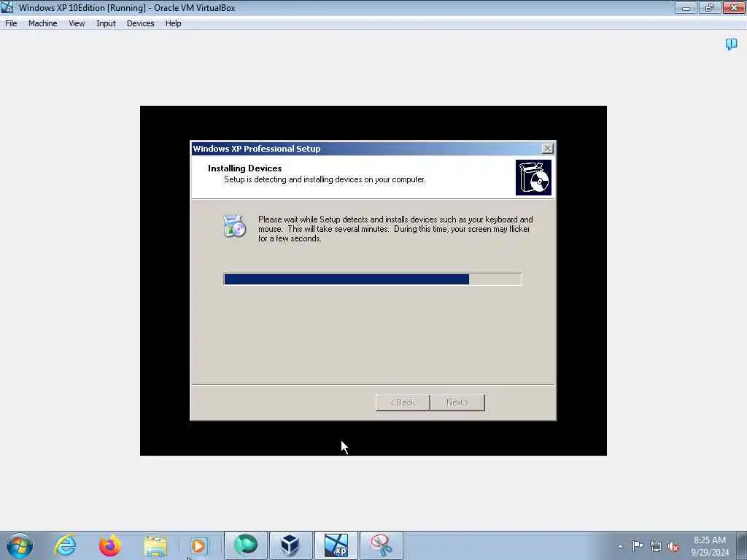Open the Action Center flag icon
This screenshot has width=747, height=560.
638,546
